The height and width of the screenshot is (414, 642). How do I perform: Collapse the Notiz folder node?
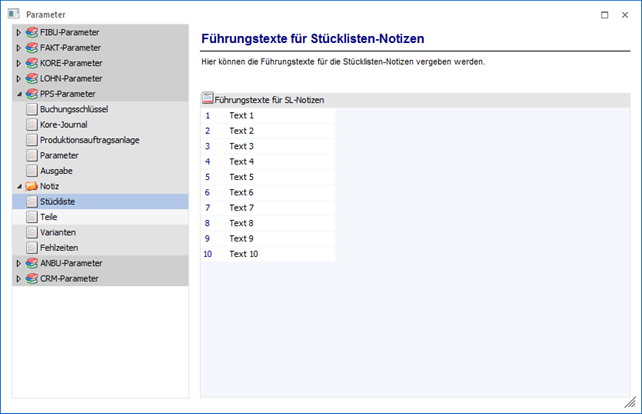(x=17, y=186)
